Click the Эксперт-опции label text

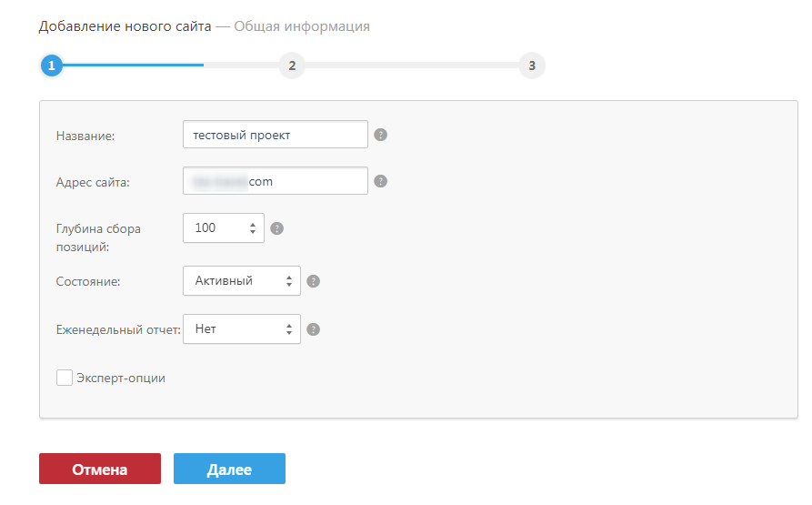pyautogui.click(x=121, y=378)
